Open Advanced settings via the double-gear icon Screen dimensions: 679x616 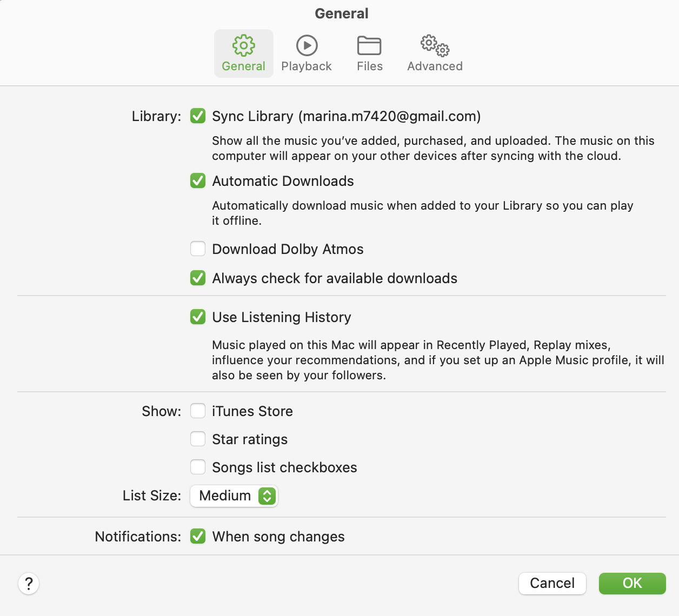pyautogui.click(x=434, y=47)
